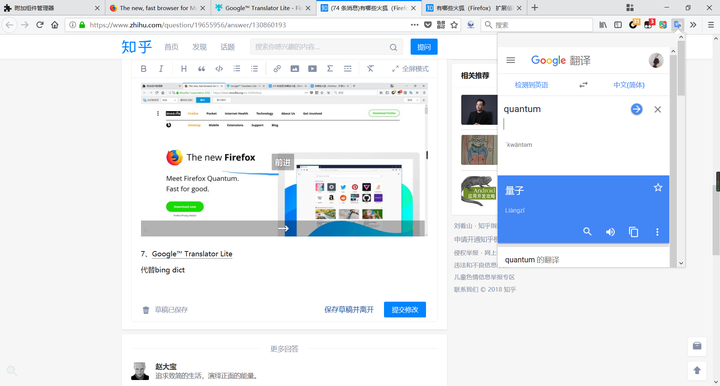The height and width of the screenshot is (386, 720).
Task: Open a new browser tab
Action: (534, 8)
